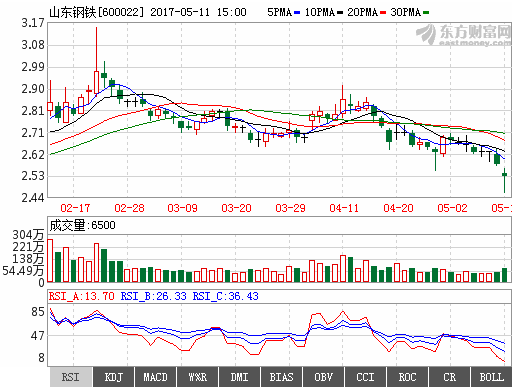
Task: Select the BIAS indicator tab
Action: pos(281,377)
